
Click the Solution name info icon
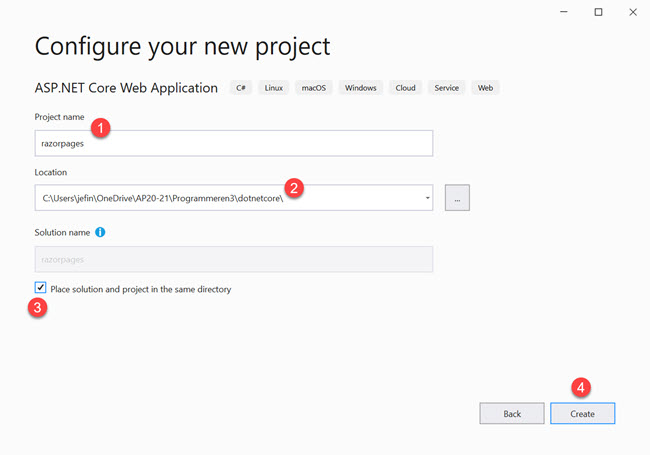[x=100, y=232]
